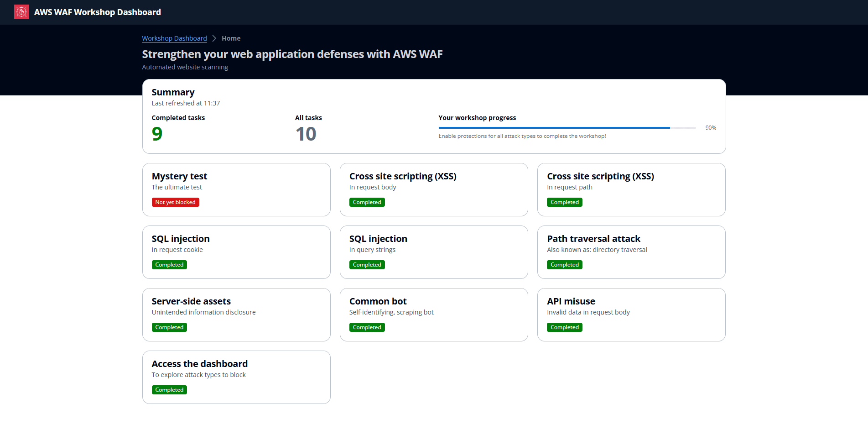Open the API misuse card title
The width and height of the screenshot is (868, 430).
point(571,301)
